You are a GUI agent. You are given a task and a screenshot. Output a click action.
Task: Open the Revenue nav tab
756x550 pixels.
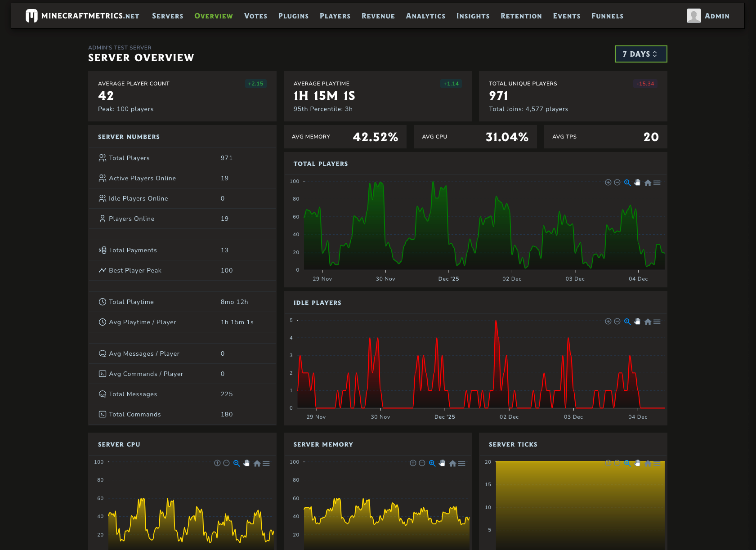(378, 16)
